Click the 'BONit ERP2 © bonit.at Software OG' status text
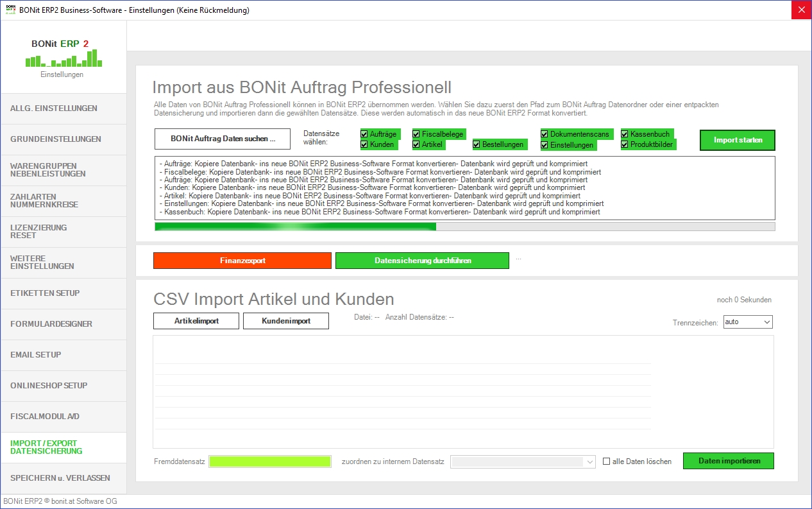The height and width of the screenshot is (509, 812). point(60,501)
